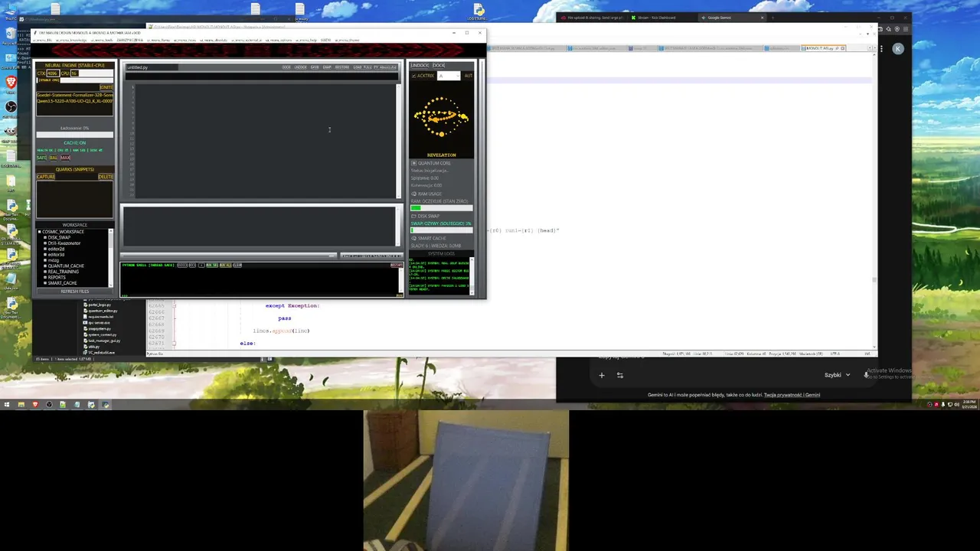This screenshot has width=980, height=551.
Task: Click the QUANTUM CORE section icon
Action: pyautogui.click(x=413, y=163)
